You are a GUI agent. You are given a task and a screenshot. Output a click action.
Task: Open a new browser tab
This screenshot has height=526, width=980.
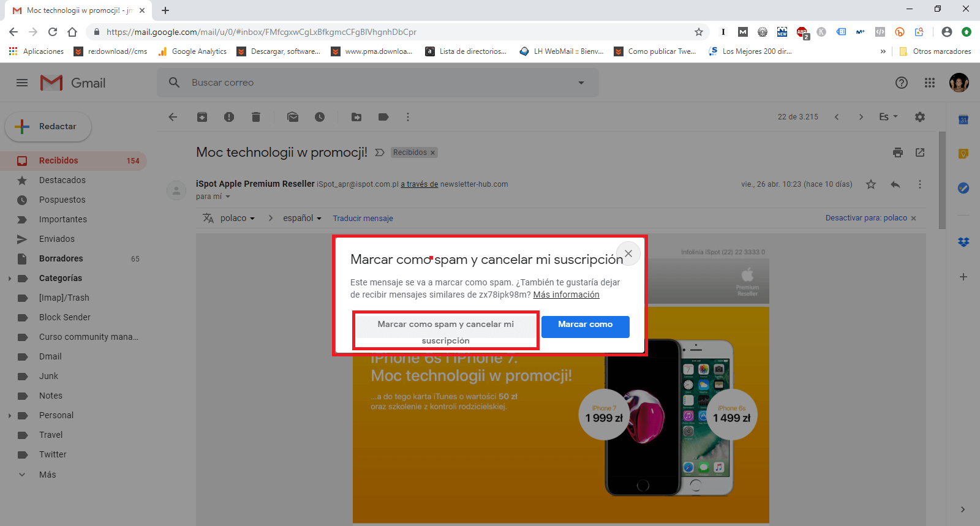coord(165,10)
